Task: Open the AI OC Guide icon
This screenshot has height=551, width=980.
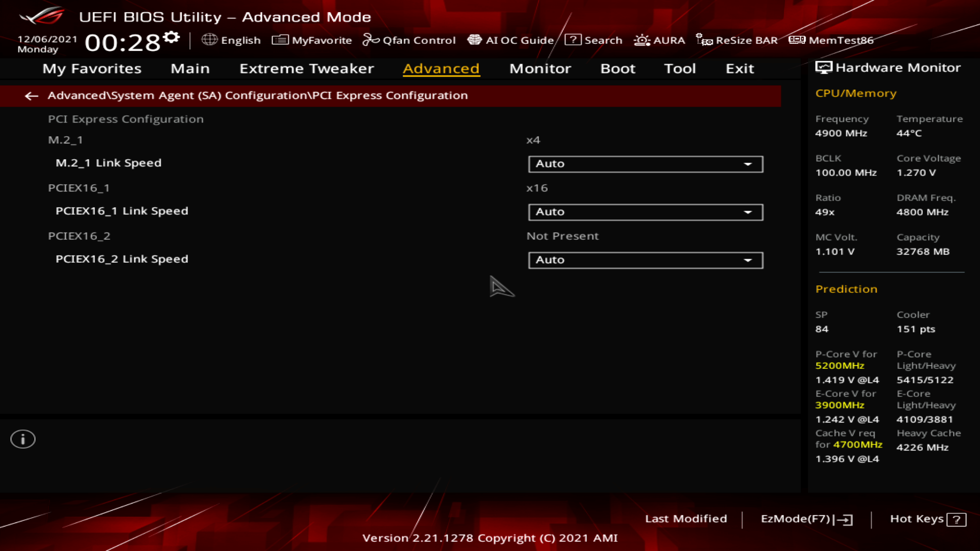Action: point(475,40)
